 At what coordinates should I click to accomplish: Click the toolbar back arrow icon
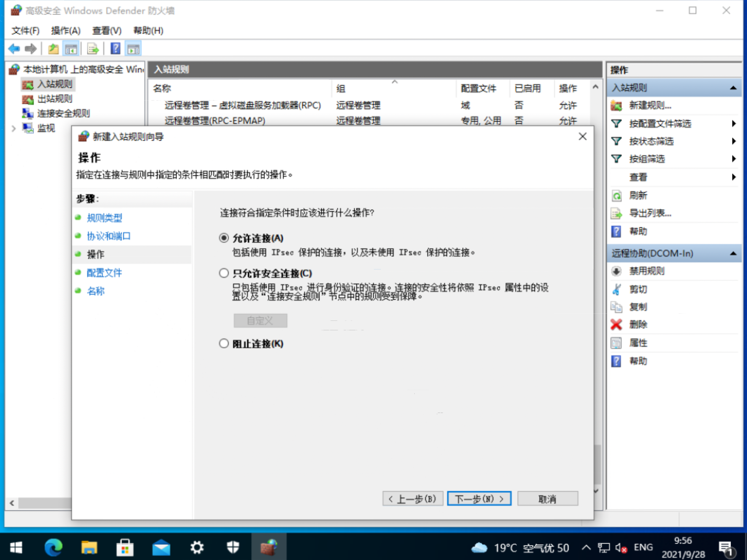coord(14,49)
